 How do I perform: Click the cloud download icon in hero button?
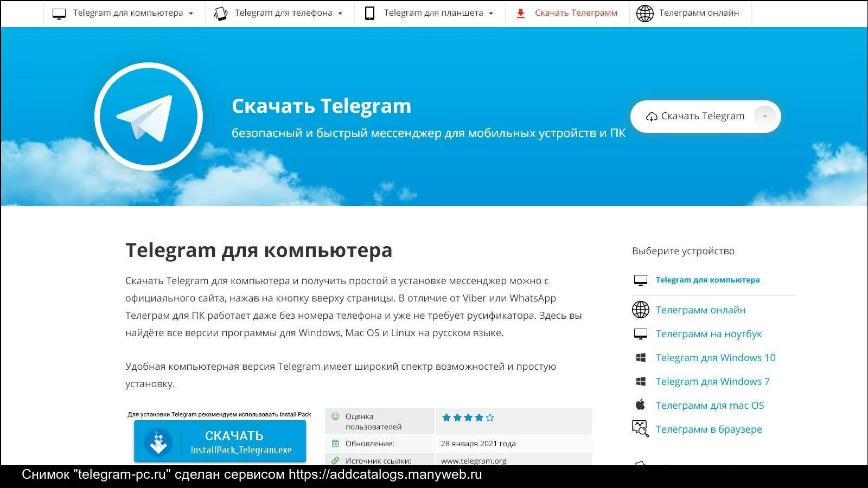(x=652, y=117)
